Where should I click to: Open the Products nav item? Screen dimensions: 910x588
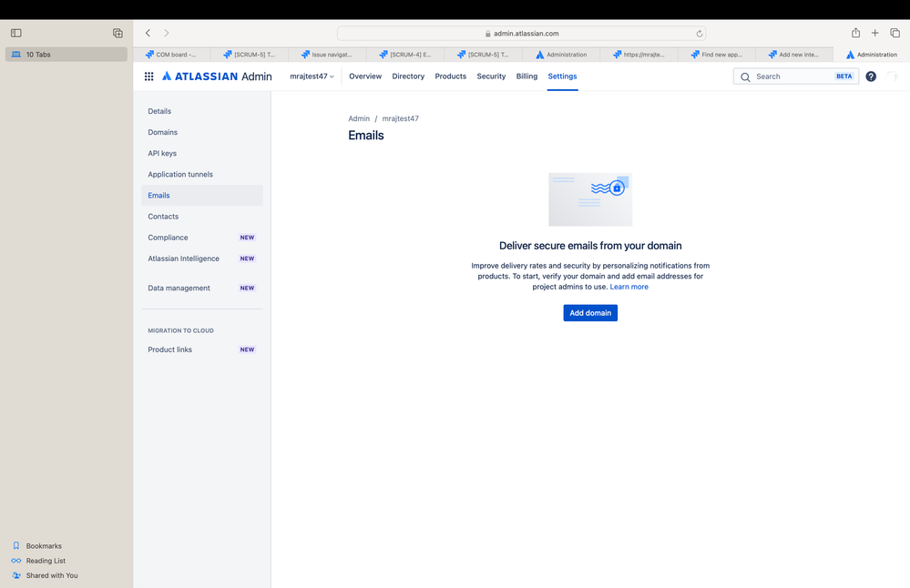tap(450, 76)
